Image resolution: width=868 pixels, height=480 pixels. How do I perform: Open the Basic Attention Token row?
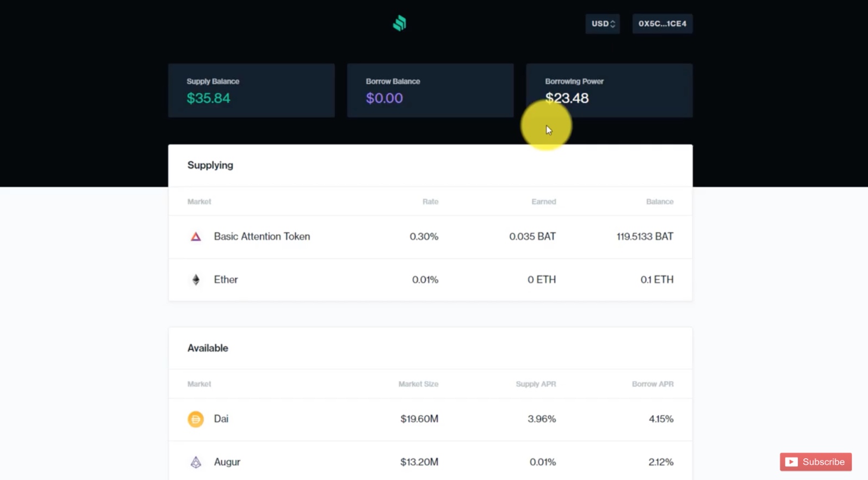pyautogui.click(x=430, y=237)
